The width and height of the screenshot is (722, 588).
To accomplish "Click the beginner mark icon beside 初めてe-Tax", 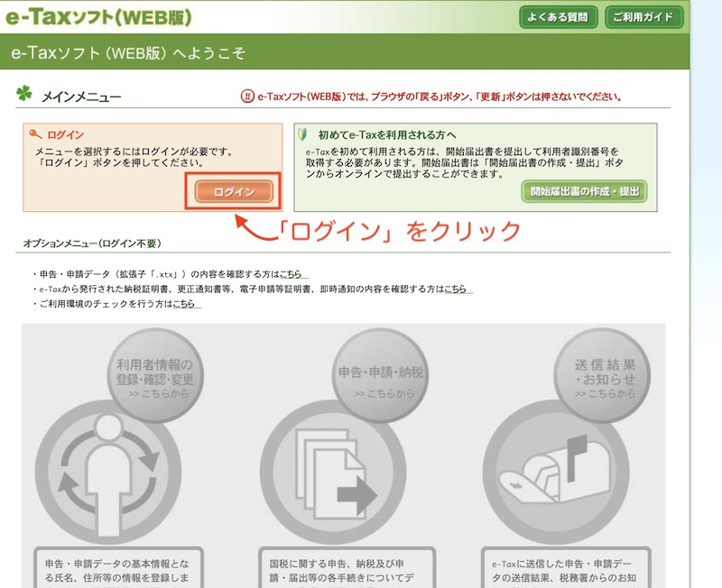I will click(x=302, y=134).
